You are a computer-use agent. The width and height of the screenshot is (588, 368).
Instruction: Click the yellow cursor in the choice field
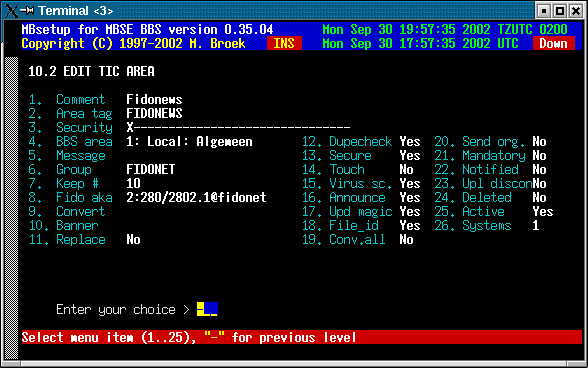pos(207,309)
